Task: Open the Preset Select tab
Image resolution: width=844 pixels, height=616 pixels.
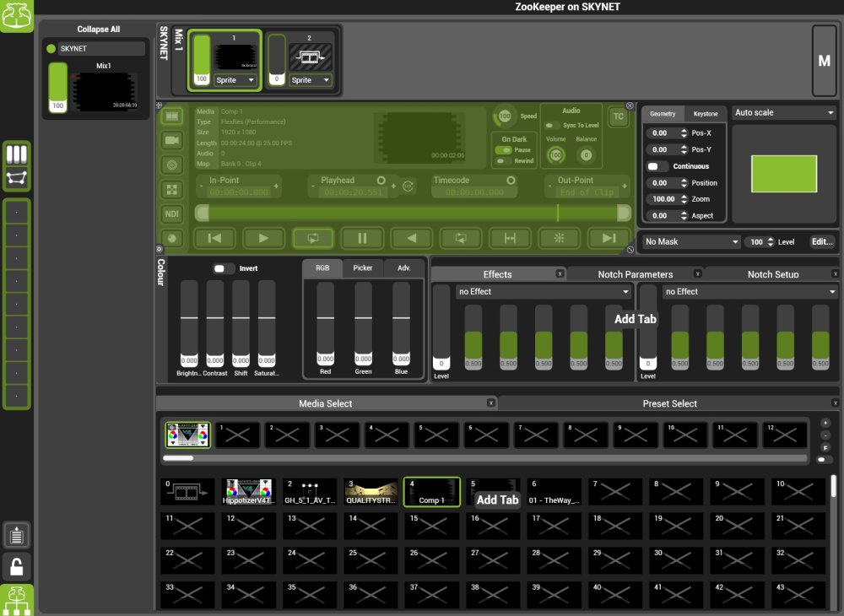Action: 669,403
